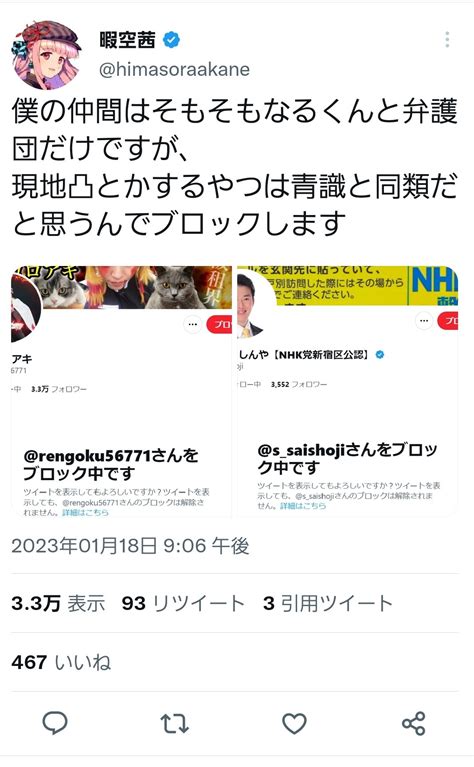View the 93 リツイート list

183,603
